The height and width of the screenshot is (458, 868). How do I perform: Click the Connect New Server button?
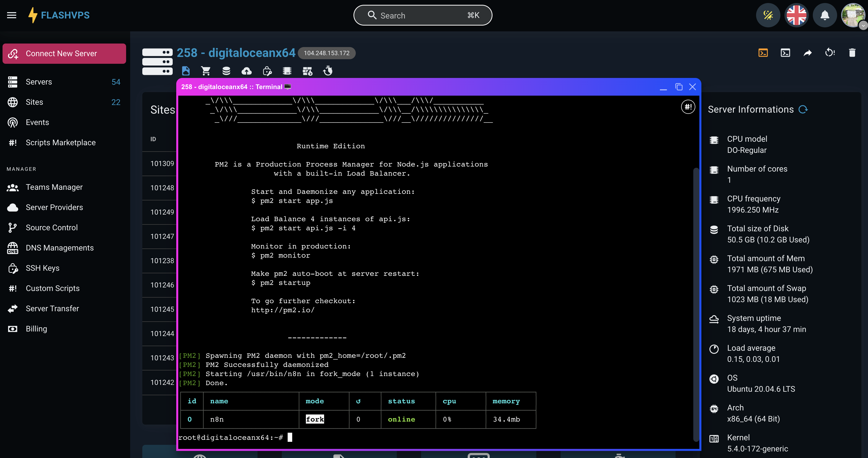(64, 54)
